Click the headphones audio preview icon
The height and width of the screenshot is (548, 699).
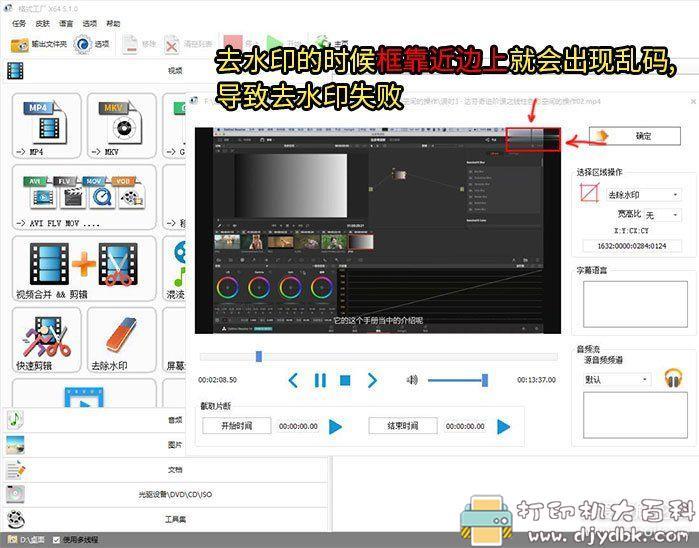click(x=674, y=379)
